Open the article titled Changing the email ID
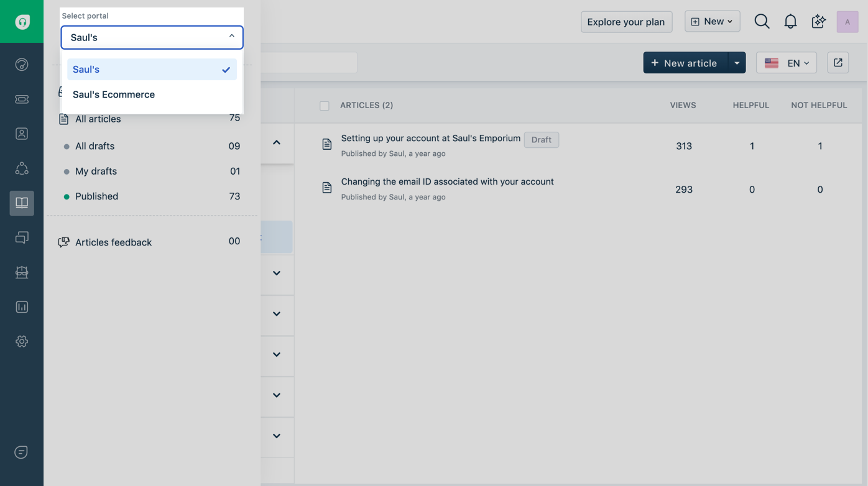 (446, 181)
